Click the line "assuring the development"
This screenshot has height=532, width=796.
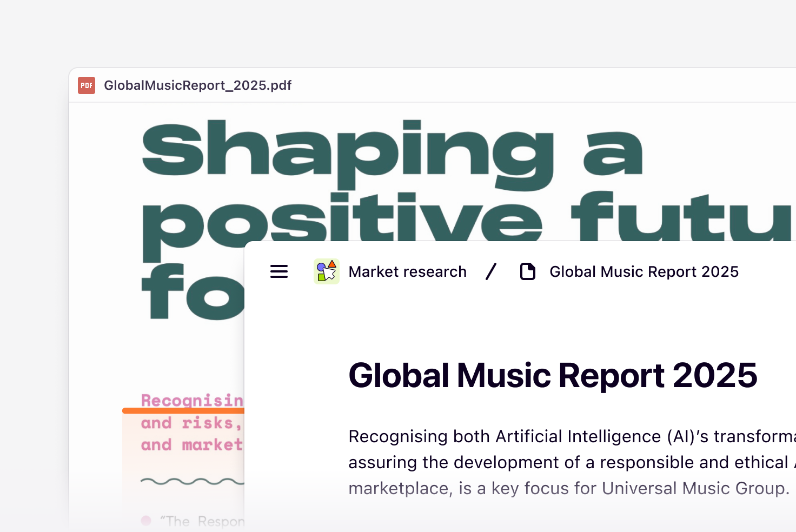[568, 462]
